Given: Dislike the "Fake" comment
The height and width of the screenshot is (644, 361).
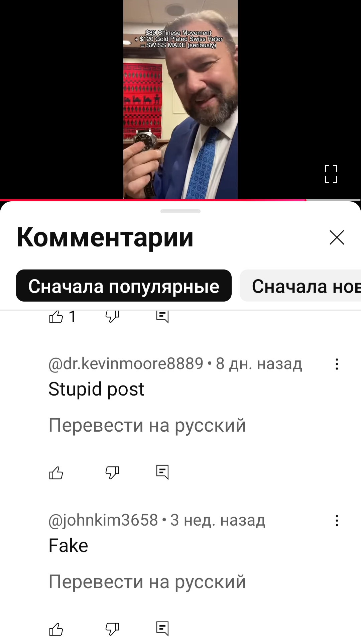Looking at the screenshot, I should pos(112,629).
